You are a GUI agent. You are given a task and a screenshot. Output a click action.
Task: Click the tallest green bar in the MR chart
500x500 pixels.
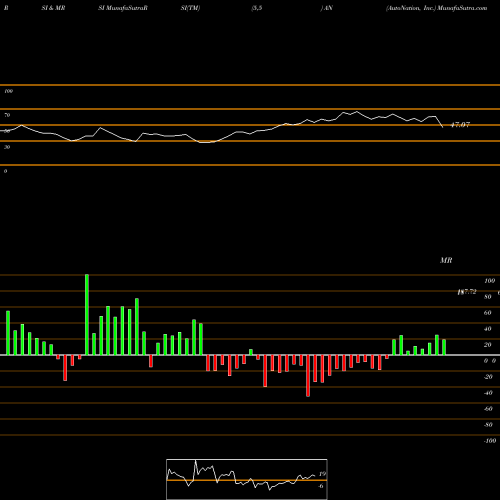click(x=87, y=315)
